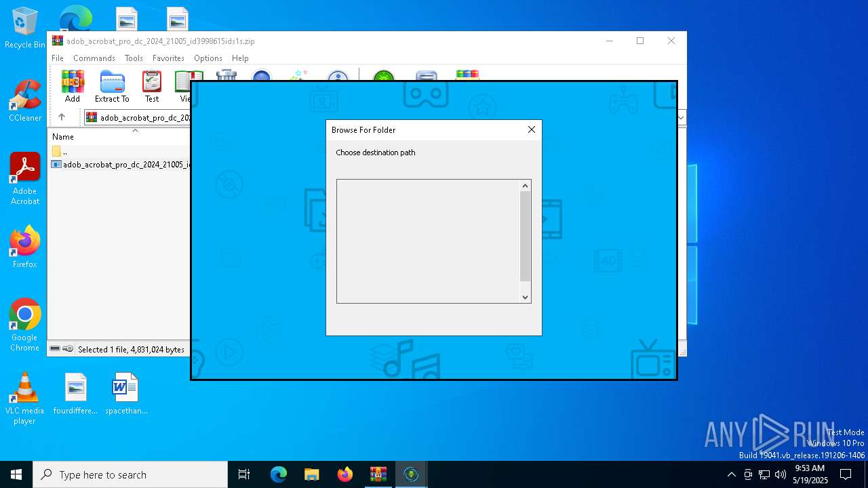Select the Firefox desktop shortcut
This screenshot has height=488, width=868.
(25, 247)
